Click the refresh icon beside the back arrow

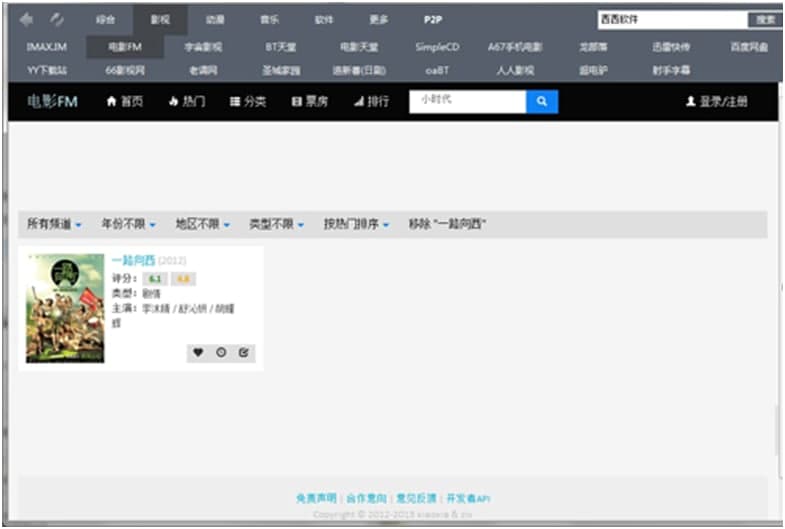pos(57,20)
